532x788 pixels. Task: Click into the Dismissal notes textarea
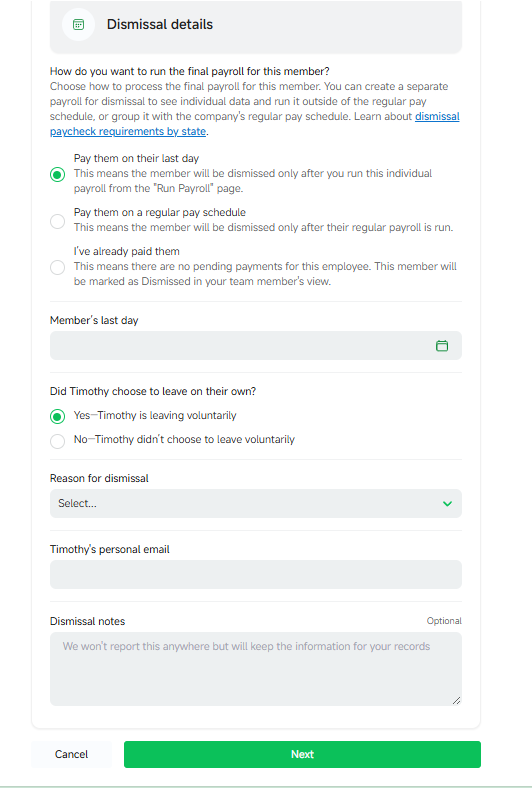pyautogui.click(x=256, y=669)
